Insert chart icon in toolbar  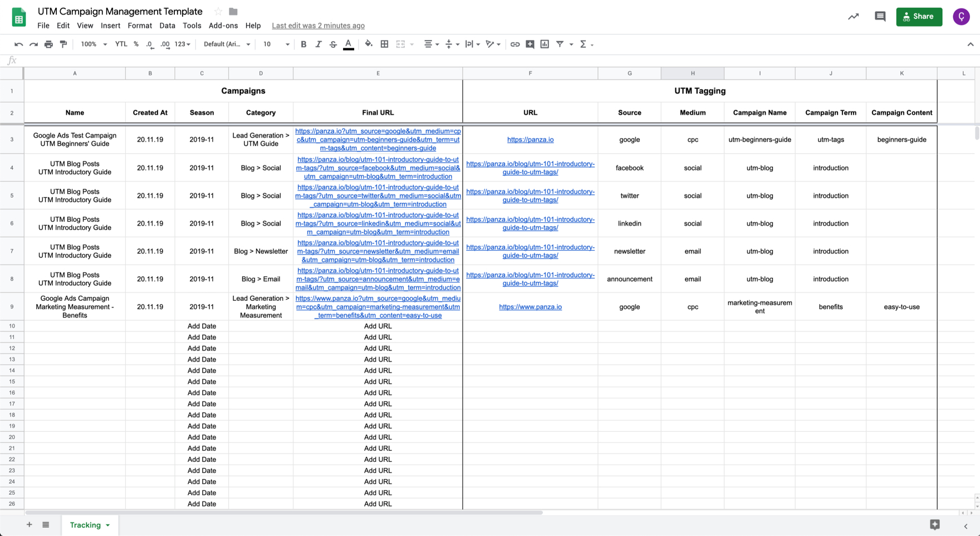pos(545,44)
